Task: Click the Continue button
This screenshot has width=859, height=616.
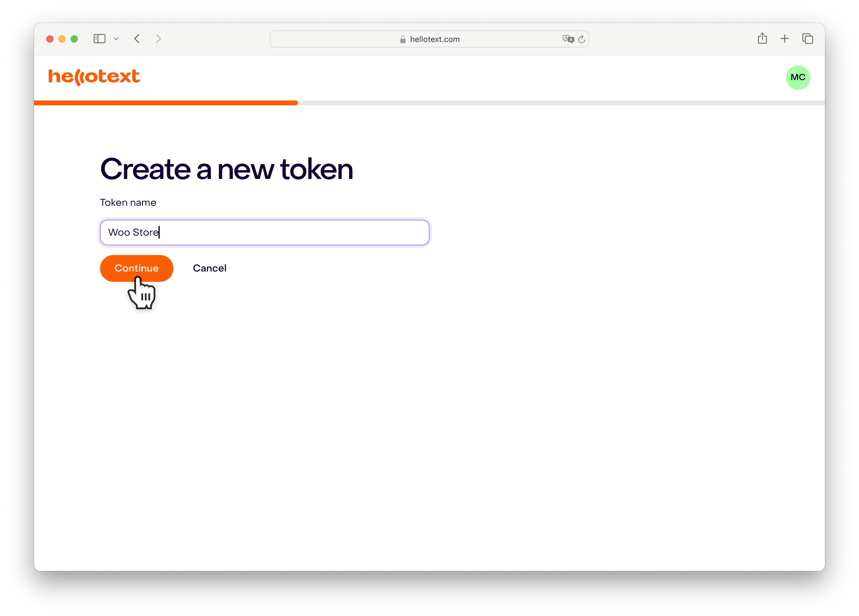Action: pos(136,268)
